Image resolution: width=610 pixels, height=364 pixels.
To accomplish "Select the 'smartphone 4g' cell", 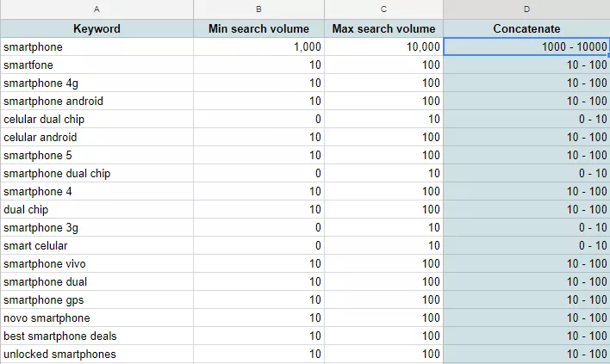I will click(x=96, y=83).
